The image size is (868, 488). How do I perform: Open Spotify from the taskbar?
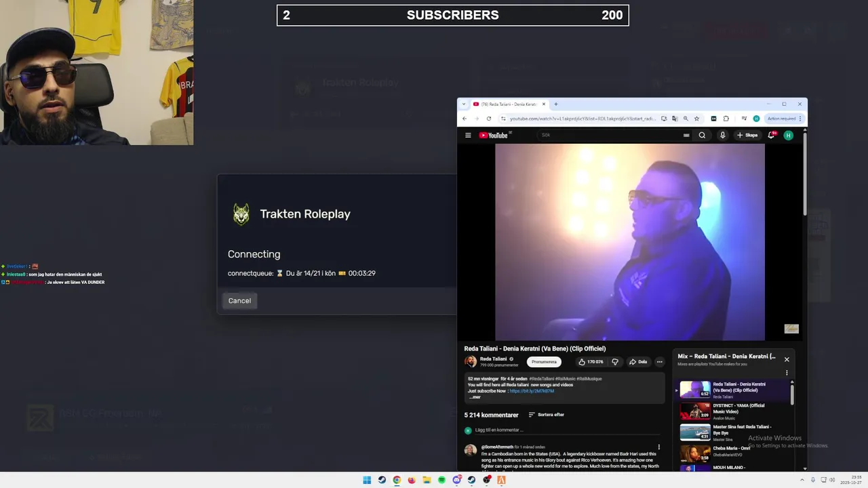[441, 480]
